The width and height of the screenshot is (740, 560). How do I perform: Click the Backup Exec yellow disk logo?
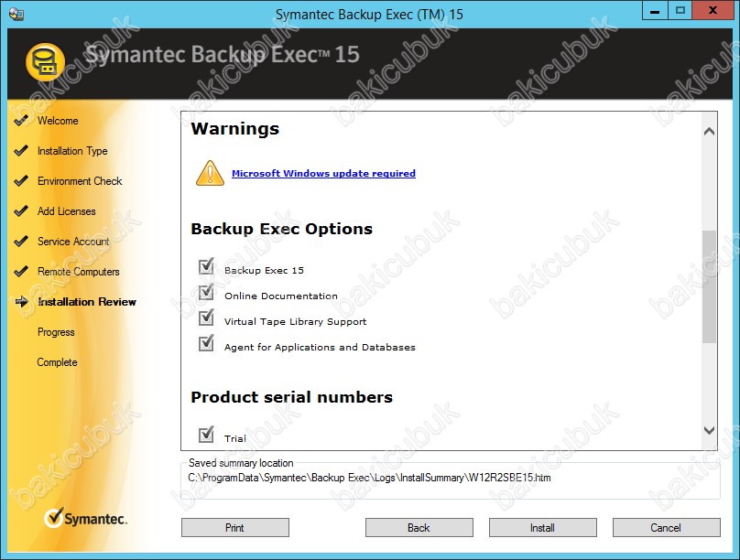pyautogui.click(x=45, y=61)
